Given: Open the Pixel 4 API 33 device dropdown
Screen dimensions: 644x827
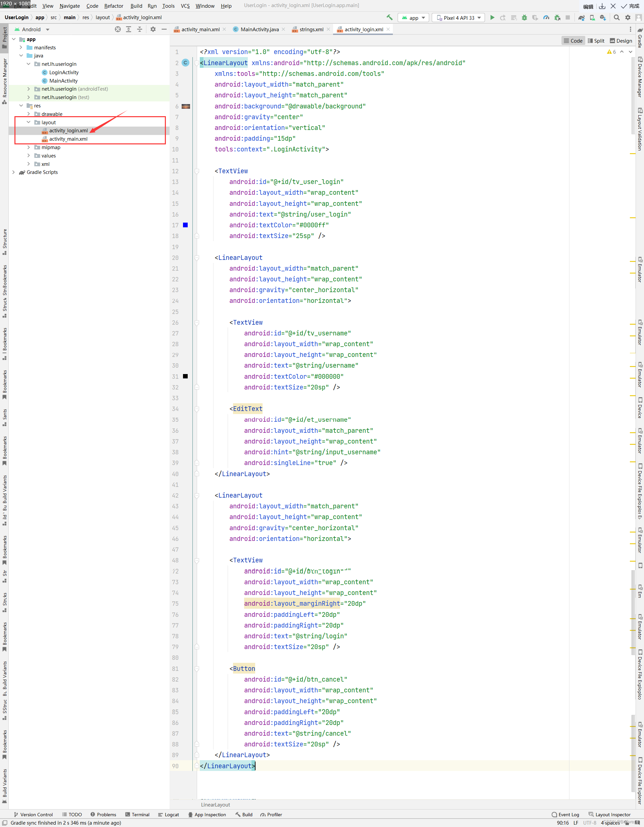Looking at the screenshot, I should [458, 17].
